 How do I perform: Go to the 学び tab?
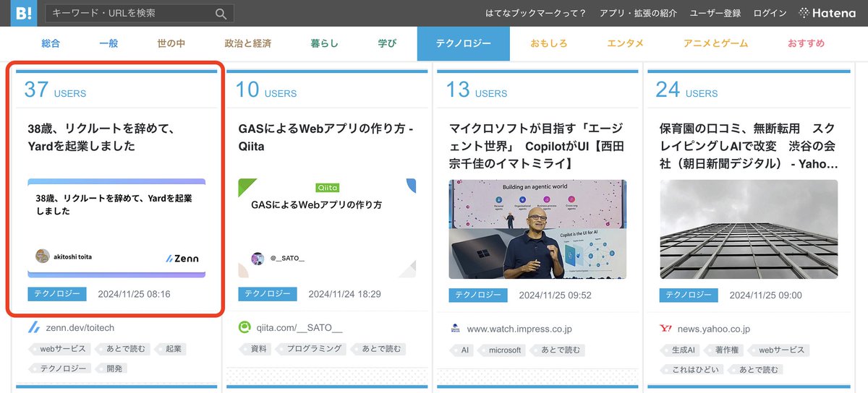387,43
